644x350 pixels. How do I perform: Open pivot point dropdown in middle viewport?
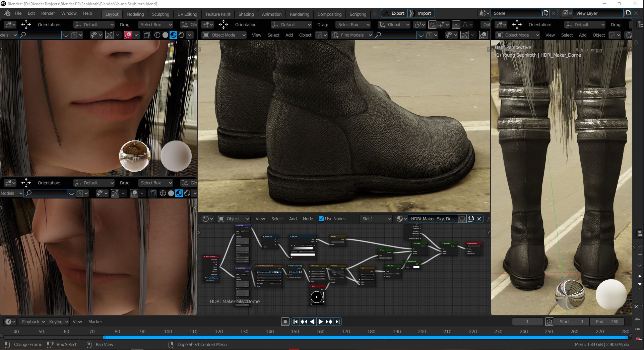click(x=419, y=24)
